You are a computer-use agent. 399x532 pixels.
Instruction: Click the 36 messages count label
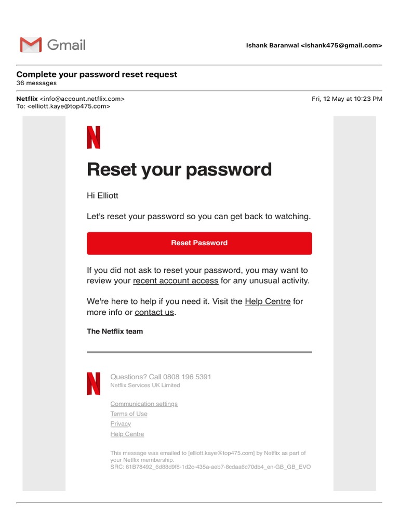[36, 83]
